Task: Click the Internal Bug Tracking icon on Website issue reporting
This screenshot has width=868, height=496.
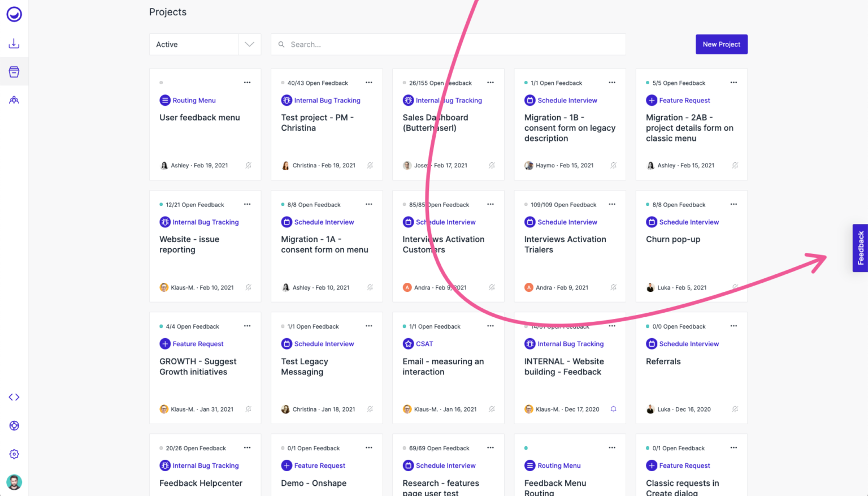Action: tap(164, 222)
